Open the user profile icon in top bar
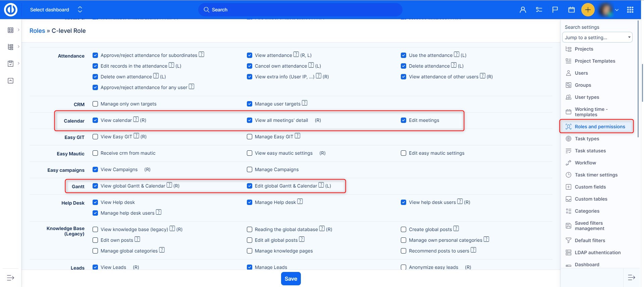This screenshot has height=287, width=644. tap(523, 10)
